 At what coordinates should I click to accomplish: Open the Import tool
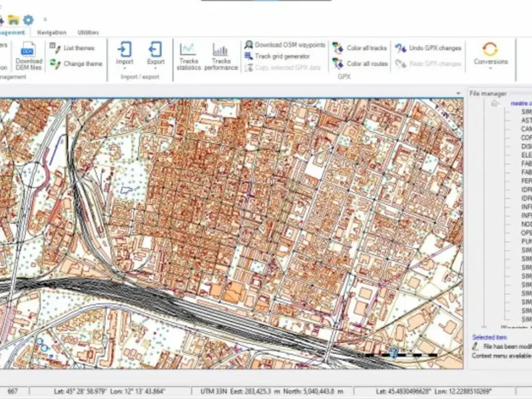[124, 55]
